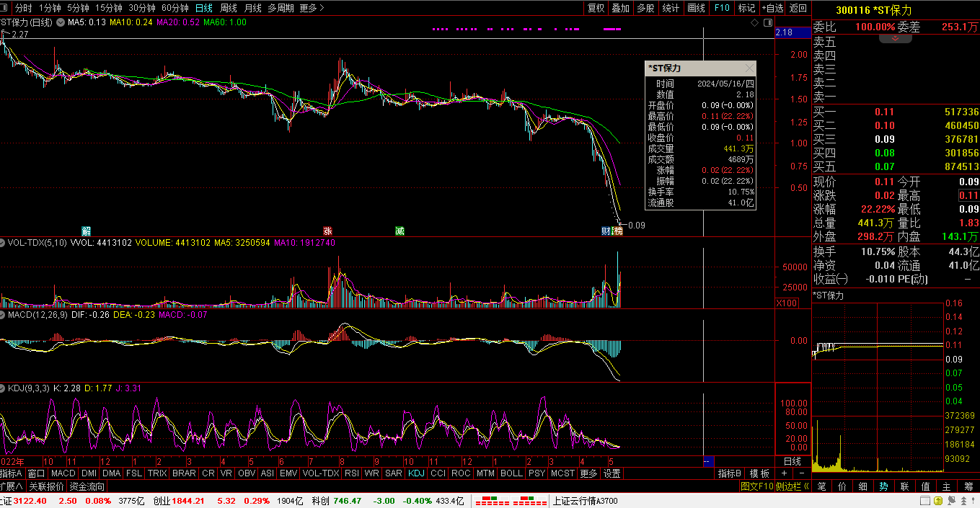980x508 pixels.
Task: Click the red-green market breadth indicator
Action: click(510, 501)
